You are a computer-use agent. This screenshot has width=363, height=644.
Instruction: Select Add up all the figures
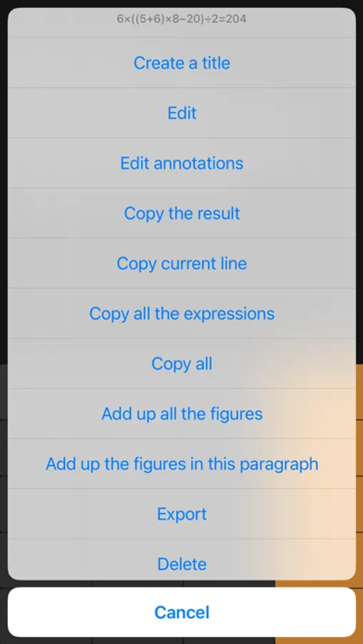click(x=182, y=414)
